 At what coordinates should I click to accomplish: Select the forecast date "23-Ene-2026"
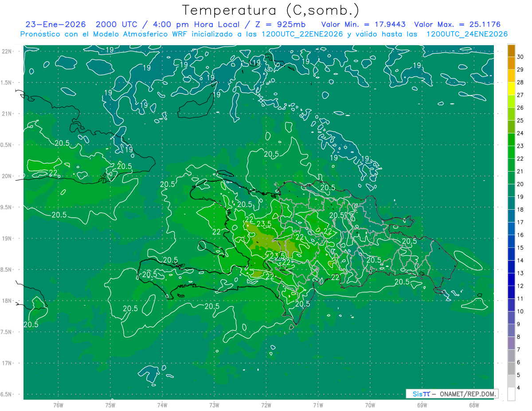55,24
